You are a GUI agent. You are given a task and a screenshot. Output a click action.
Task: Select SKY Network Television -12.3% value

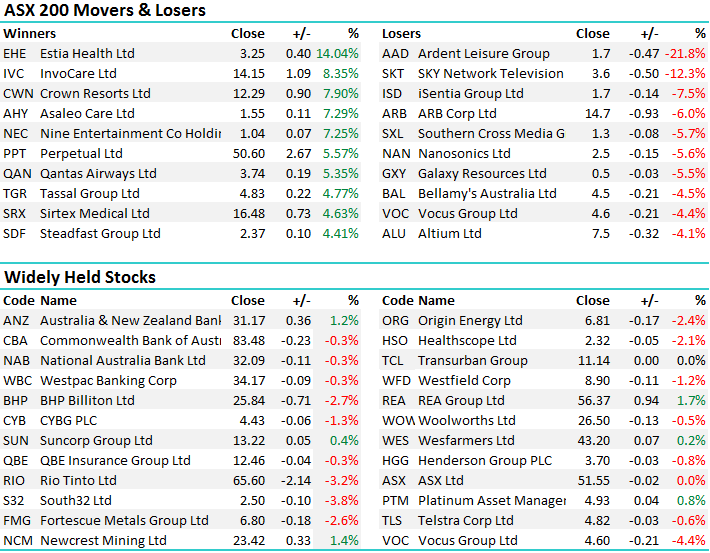point(686,73)
